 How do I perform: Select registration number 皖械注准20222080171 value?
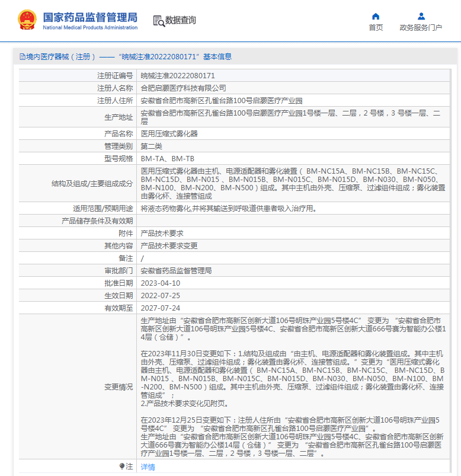click(178, 76)
